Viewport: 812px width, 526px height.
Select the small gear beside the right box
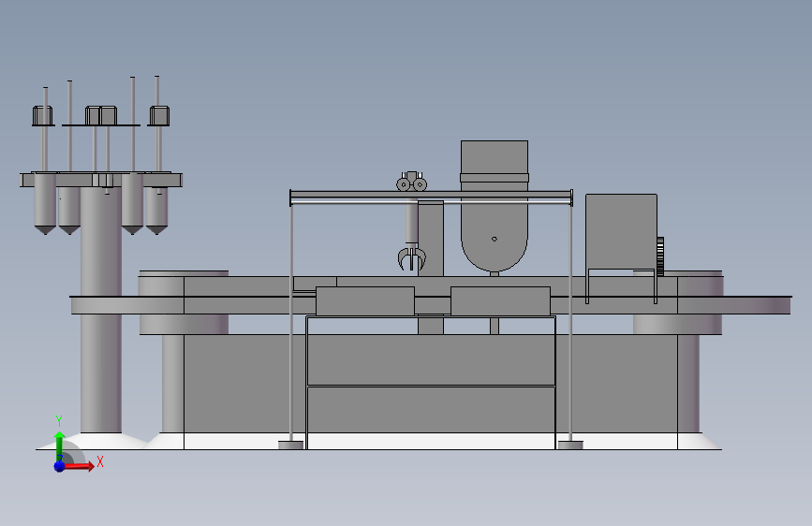(660, 256)
